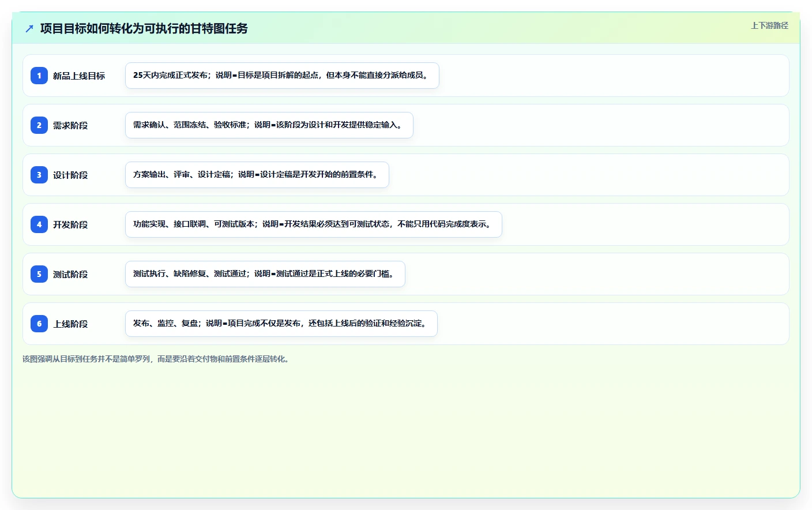Select step number badge 4
Viewport: 812px width, 510px height.
pyautogui.click(x=39, y=224)
